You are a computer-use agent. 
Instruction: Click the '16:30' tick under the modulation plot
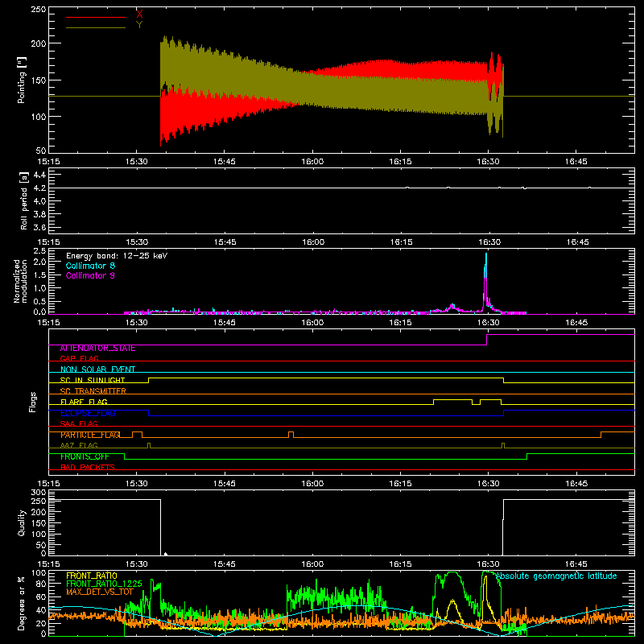(x=489, y=323)
